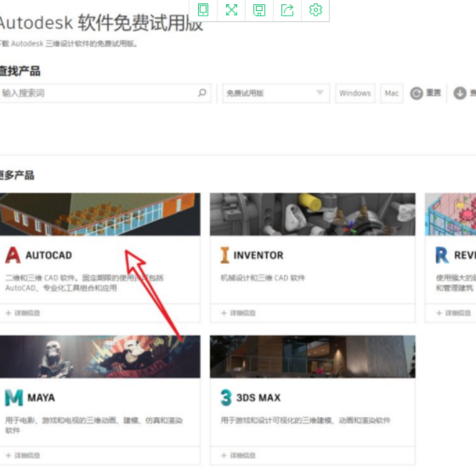The height and width of the screenshot is (470, 476).
Task: Expand 详细信息 under the Inventor card
Action: 239,313
